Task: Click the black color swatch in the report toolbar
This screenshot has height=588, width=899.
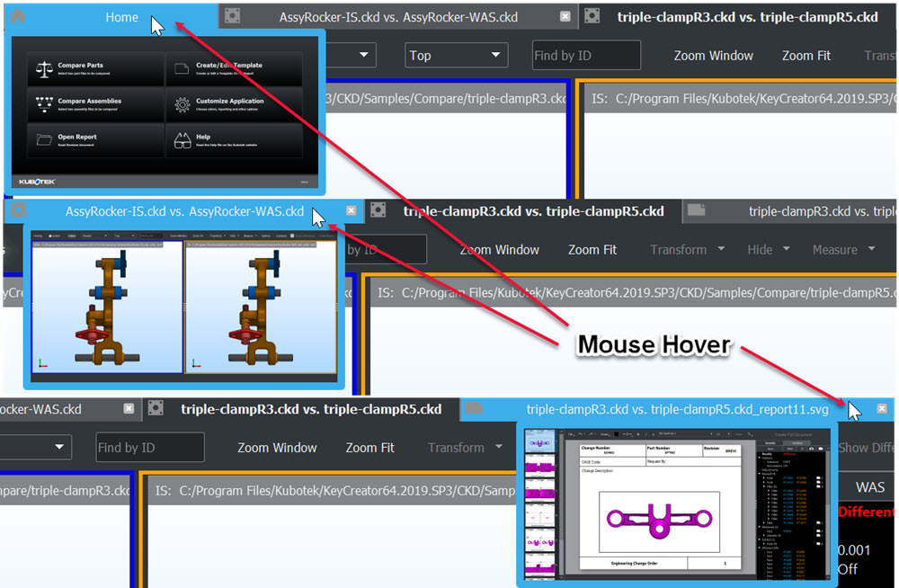Action: 615,432
